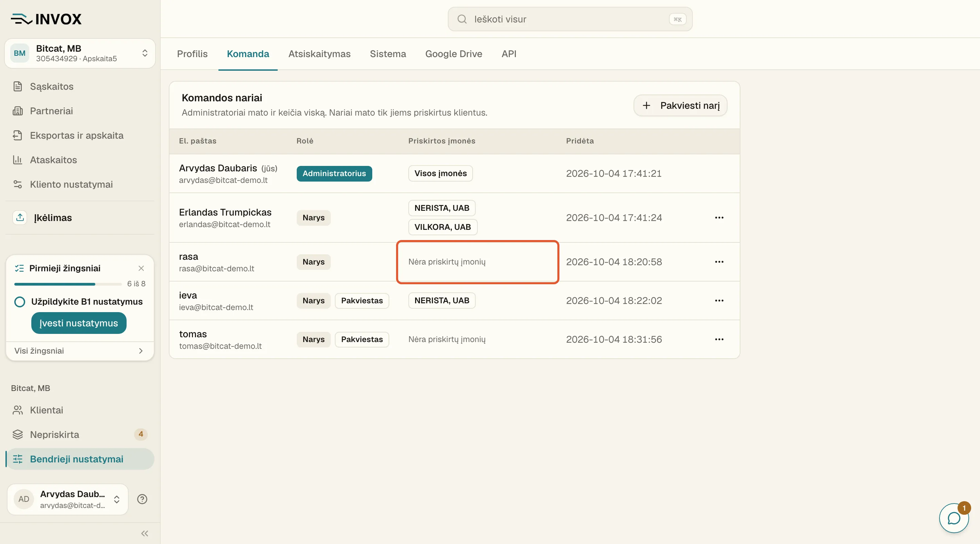The width and height of the screenshot is (980, 544).
Task: Click tomas's Nėra priskirtų įmonių text
Action: tap(447, 339)
